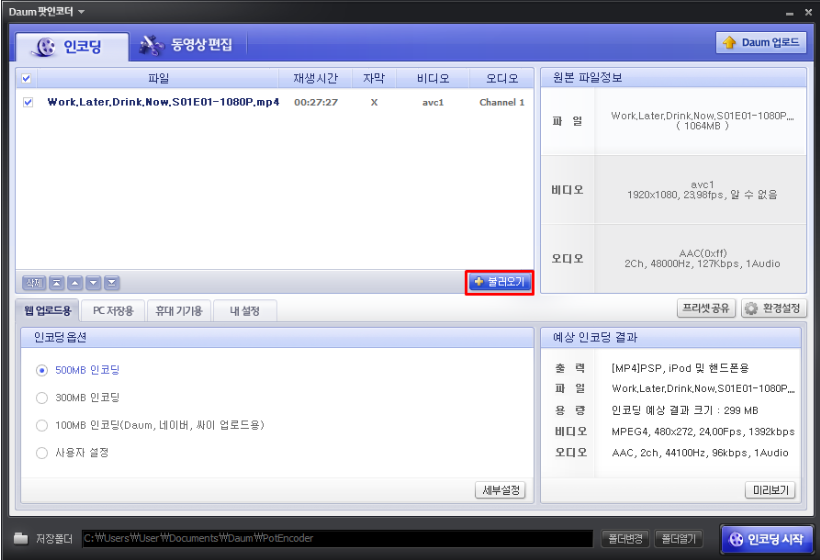The height and width of the screenshot is (560, 820).
Task: Click the 1920x1080, 23.98fps source video info
Action: point(702,195)
